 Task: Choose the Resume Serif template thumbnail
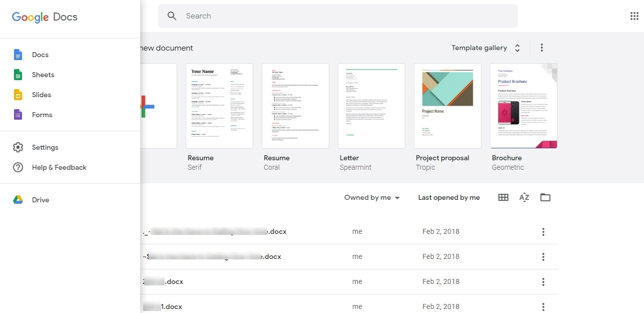[x=219, y=106]
